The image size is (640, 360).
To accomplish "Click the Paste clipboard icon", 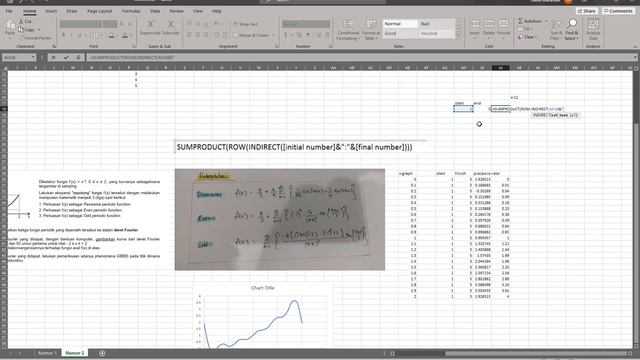I will (x=10, y=25).
